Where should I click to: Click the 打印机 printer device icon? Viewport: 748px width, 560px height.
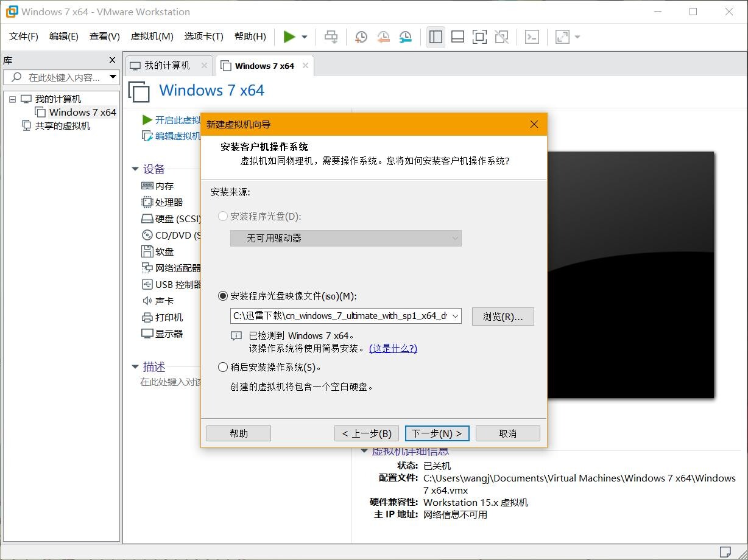pyautogui.click(x=147, y=317)
